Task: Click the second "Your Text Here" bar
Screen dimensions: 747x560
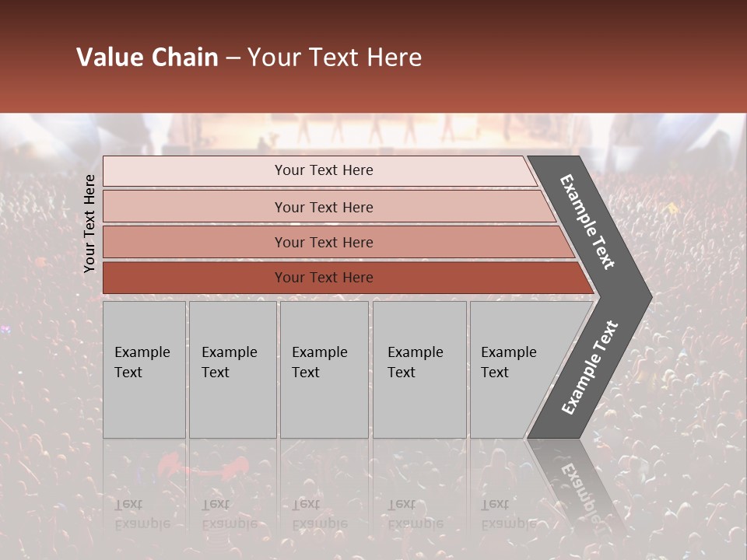Action: 323,207
